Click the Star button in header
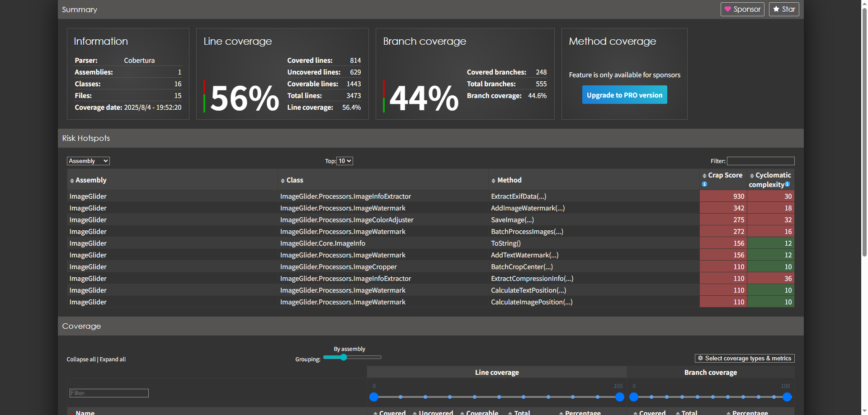The height and width of the screenshot is (415, 868). [x=783, y=9]
